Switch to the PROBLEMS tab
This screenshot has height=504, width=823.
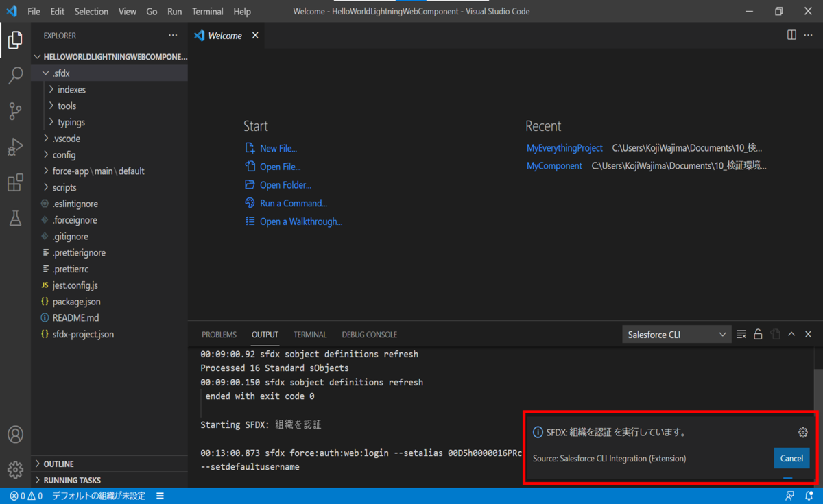[x=219, y=335]
